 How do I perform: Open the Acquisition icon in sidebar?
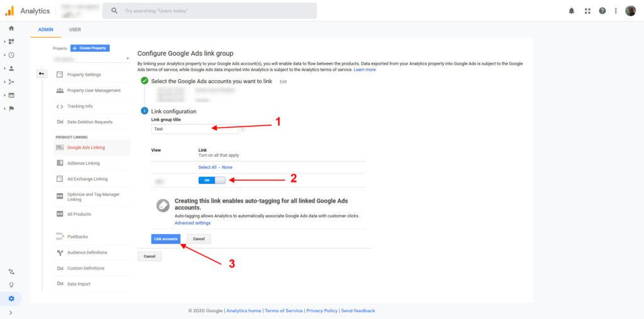(11, 82)
